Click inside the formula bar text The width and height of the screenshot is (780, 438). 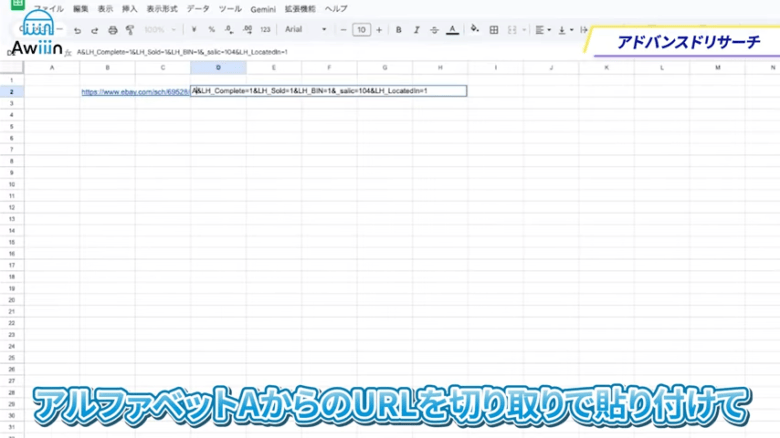tap(182, 52)
